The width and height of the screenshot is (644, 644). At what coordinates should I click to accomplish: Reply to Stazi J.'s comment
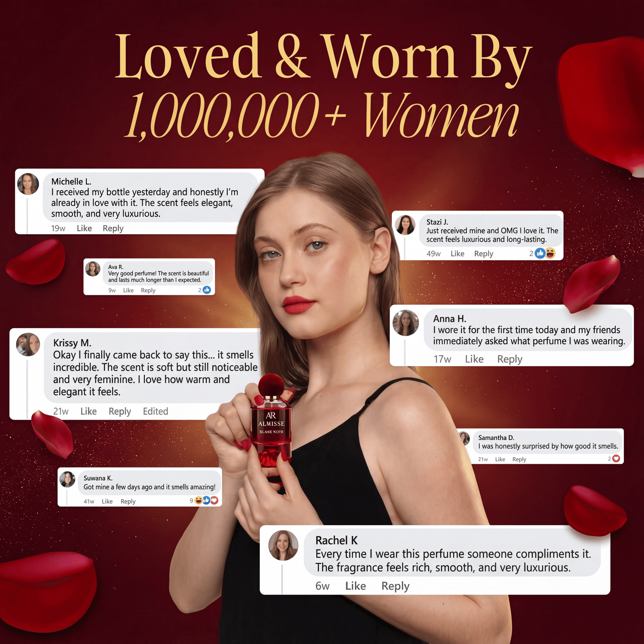tap(484, 254)
